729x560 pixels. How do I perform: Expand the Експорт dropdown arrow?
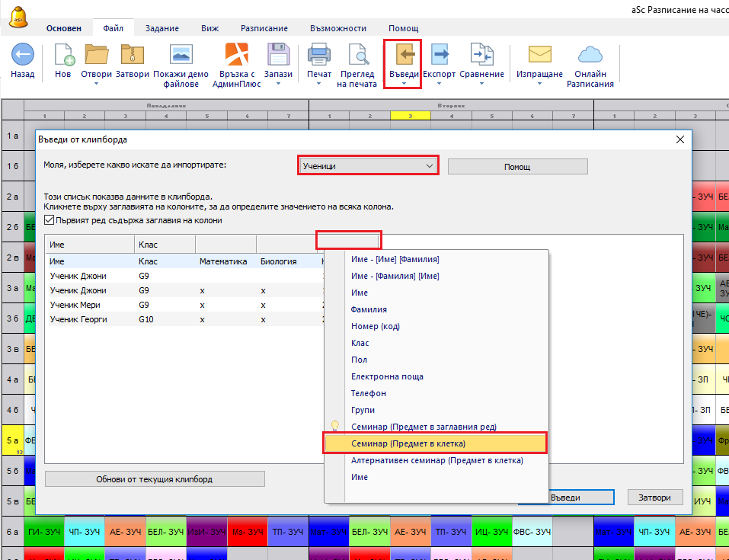click(x=439, y=84)
